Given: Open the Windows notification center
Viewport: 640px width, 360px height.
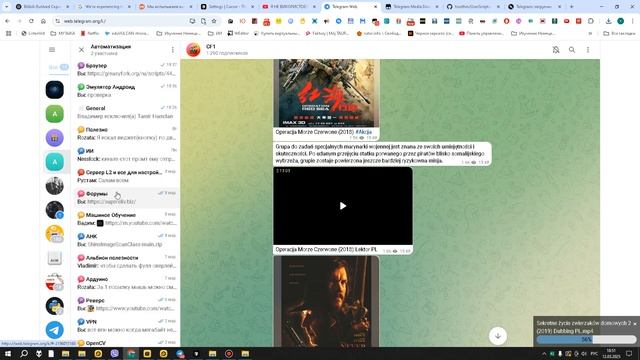Looking at the screenshot, I should pos(629,353).
